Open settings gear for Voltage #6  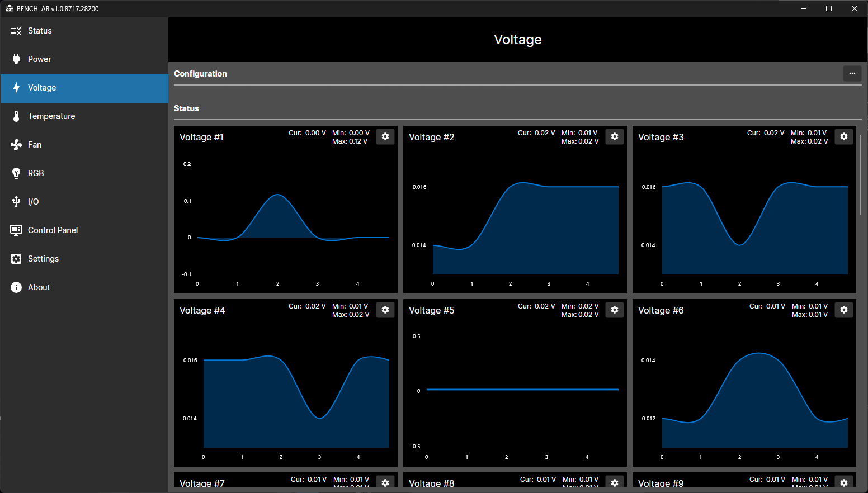[844, 310]
